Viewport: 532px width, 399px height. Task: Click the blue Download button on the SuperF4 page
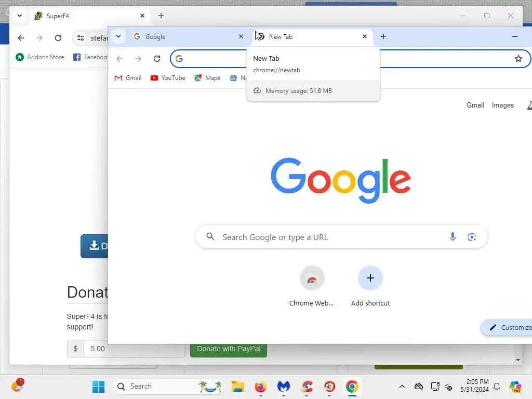coord(95,246)
